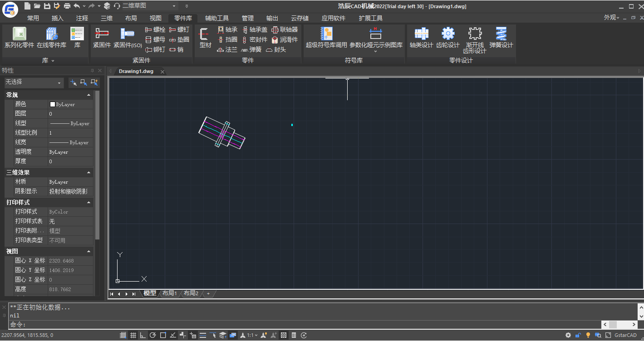Insert a 联轴器 coupling part
Screen dimensions: 644x341
pyautogui.click(x=285, y=29)
